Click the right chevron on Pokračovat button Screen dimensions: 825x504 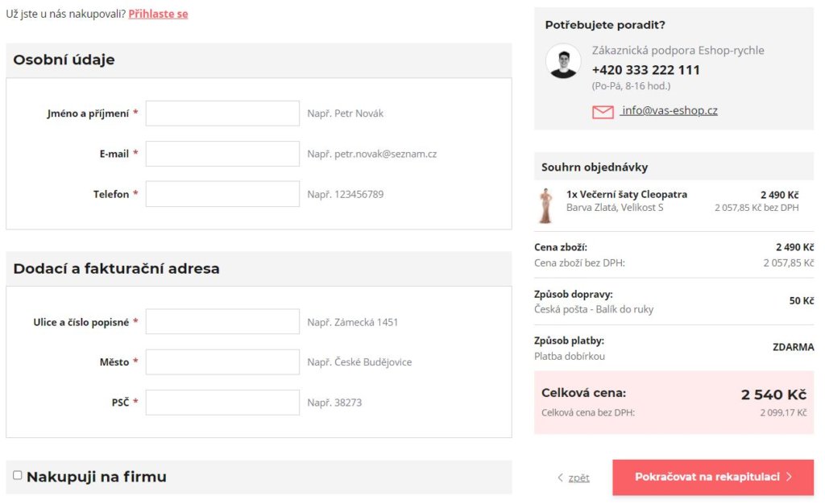[x=789, y=477]
